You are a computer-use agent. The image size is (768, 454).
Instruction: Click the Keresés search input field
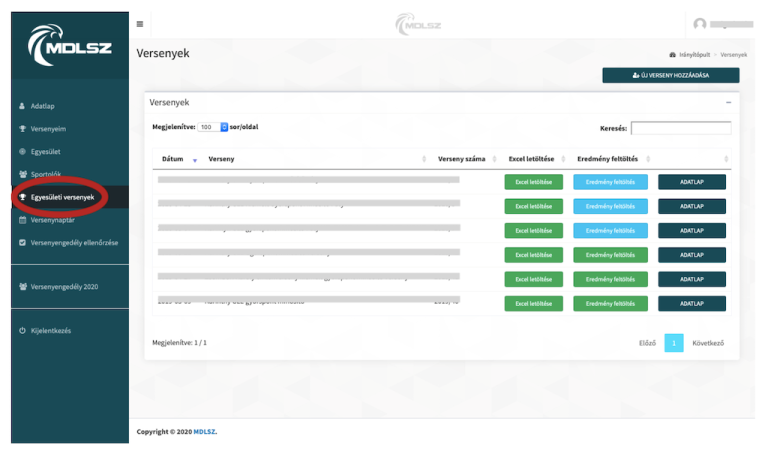[680, 128]
